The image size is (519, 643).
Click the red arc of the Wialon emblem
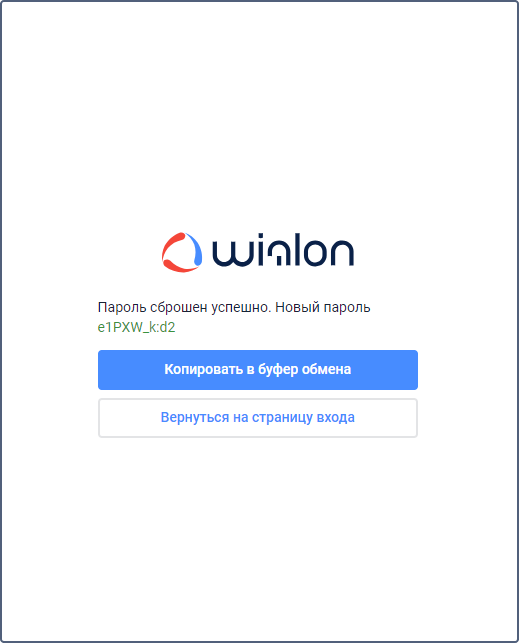[172, 254]
